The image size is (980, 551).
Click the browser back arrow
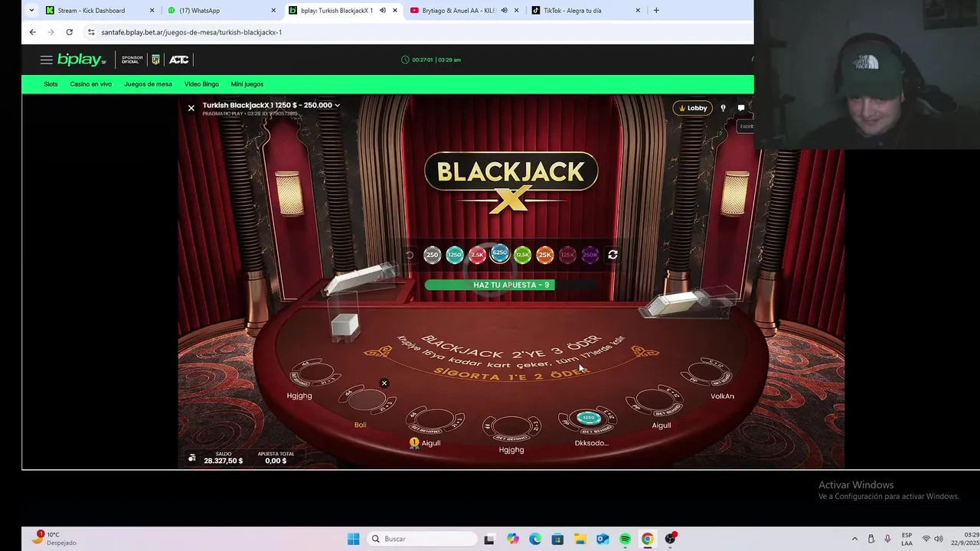click(x=32, y=32)
